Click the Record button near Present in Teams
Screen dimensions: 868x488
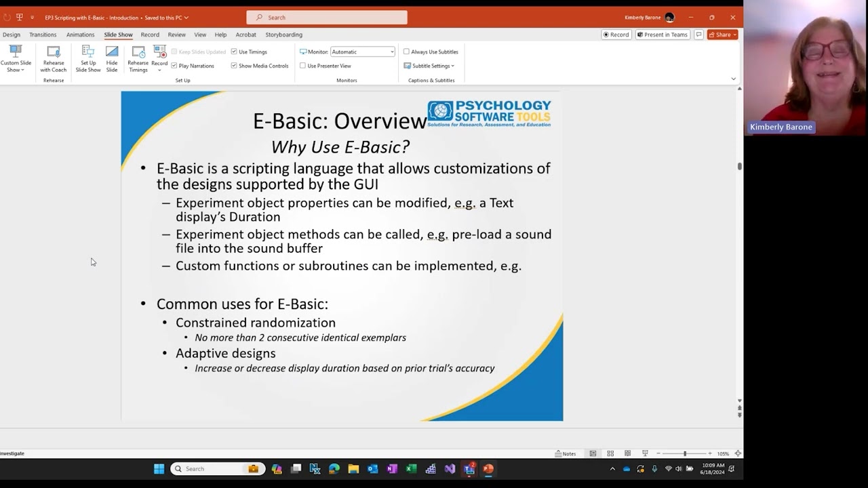click(x=616, y=35)
